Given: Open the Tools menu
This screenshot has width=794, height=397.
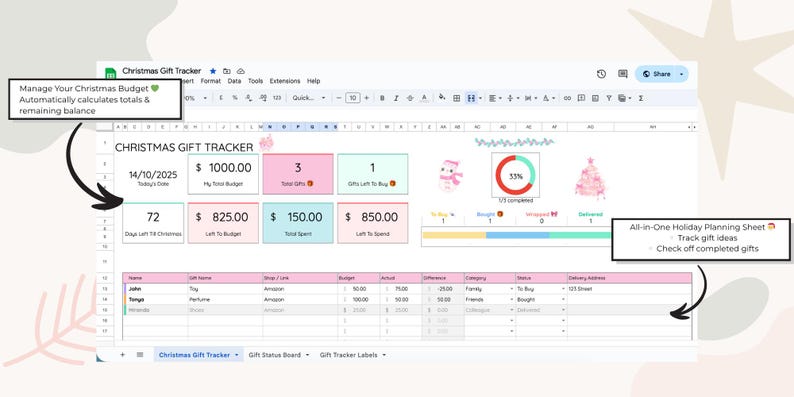Looking at the screenshot, I should click(256, 81).
